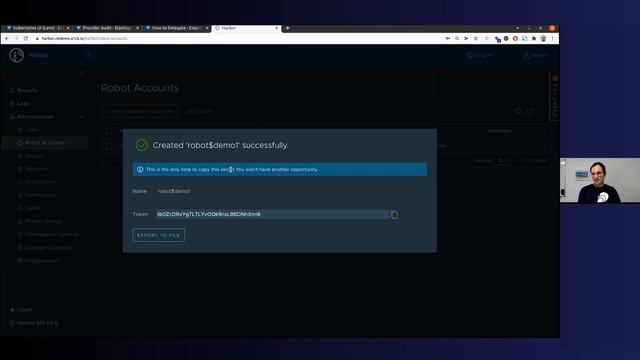Open a new browser tab with plus
Image resolution: width=640 pixels, height=360 pixels.
click(x=287, y=28)
